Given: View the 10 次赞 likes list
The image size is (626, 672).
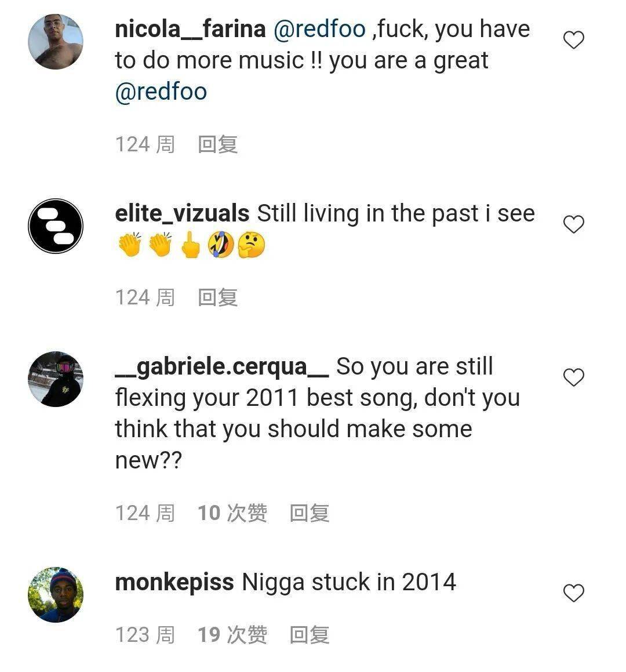Looking at the screenshot, I should pos(232,513).
